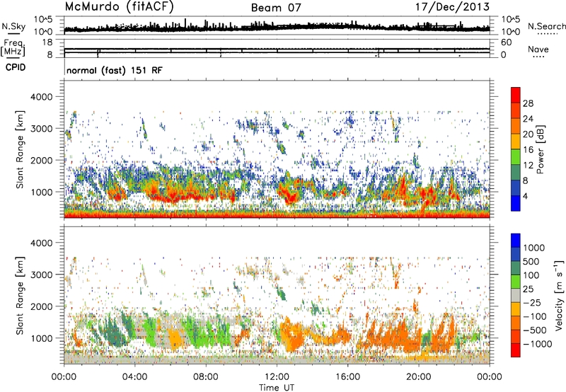Viewport: 566px width, 392px height.
Task: Click the top red segment of power colorbar
Action: coord(516,95)
